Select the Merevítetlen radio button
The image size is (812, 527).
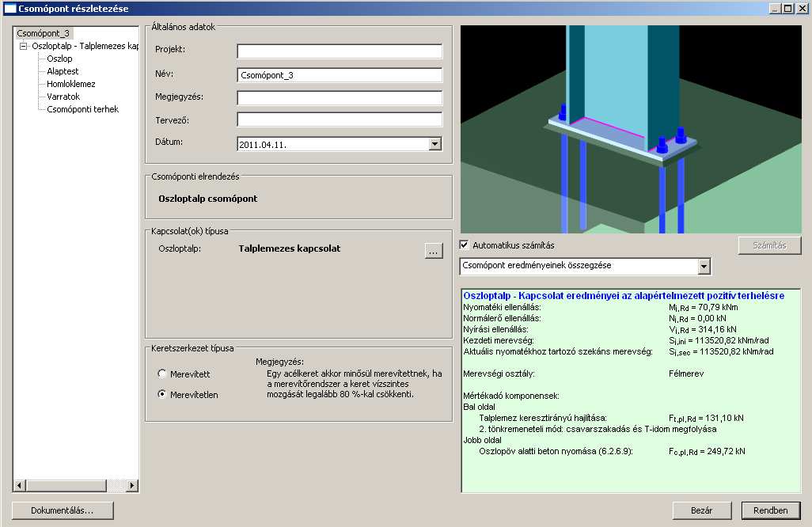(162, 394)
